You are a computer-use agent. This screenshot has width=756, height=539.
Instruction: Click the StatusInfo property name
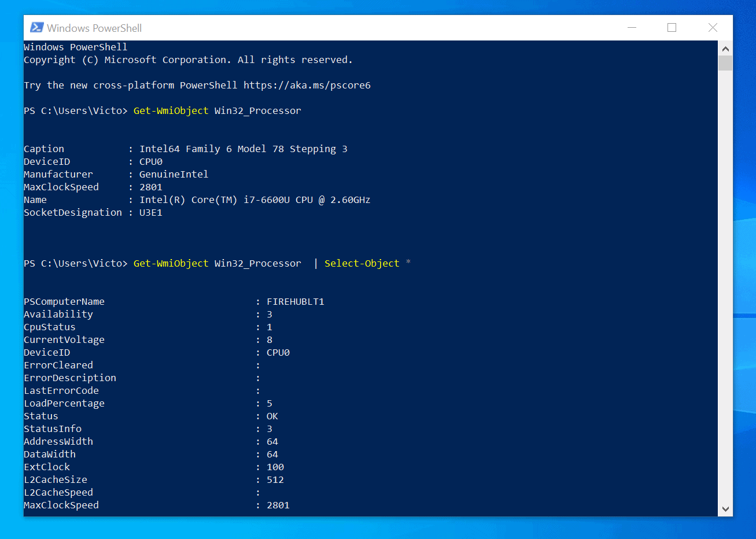click(x=53, y=429)
